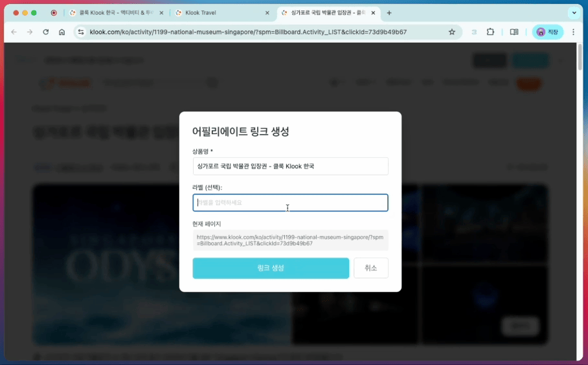
Task: Reload the page with refresh icon
Action: (x=46, y=32)
